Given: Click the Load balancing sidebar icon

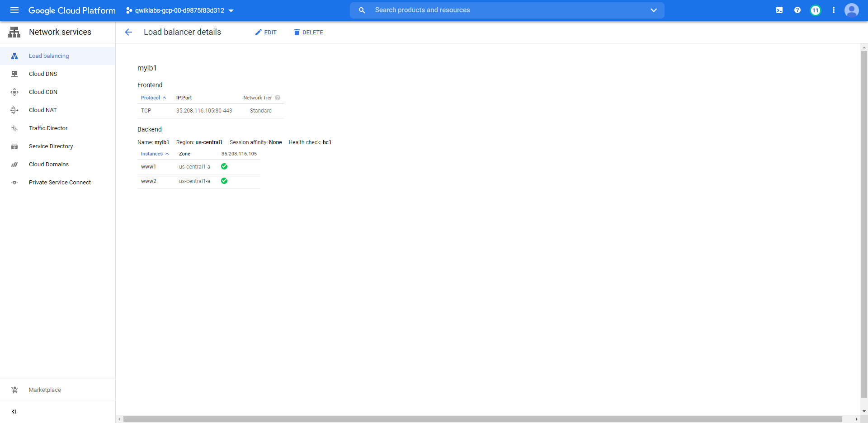Looking at the screenshot, I should [14, 56].
